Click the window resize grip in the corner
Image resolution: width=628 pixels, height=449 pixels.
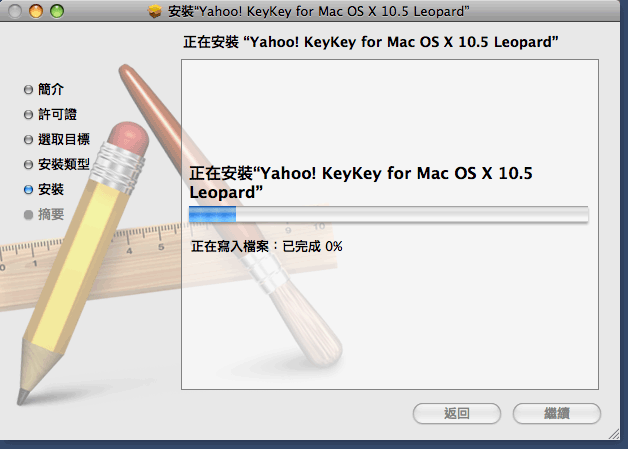614,434
